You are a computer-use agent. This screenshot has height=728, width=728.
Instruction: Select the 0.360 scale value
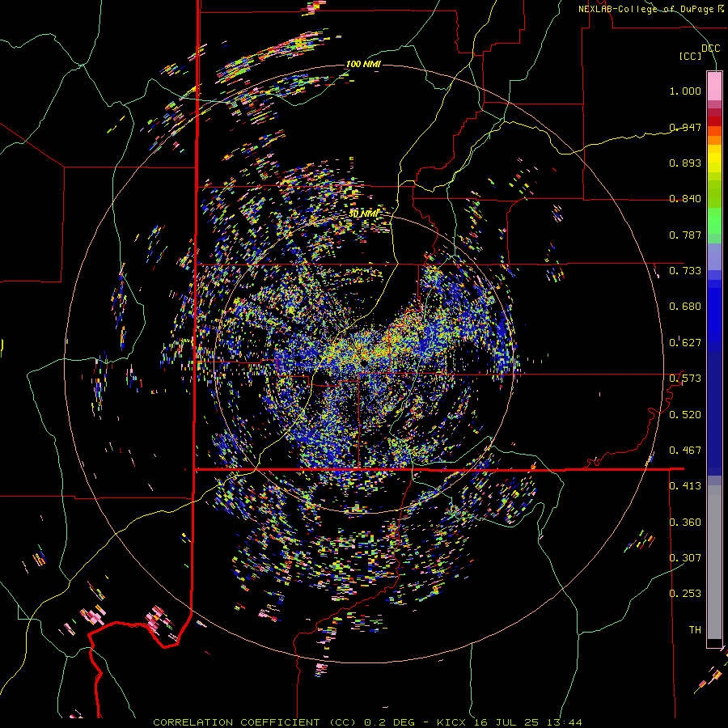(x=685, y=523)
